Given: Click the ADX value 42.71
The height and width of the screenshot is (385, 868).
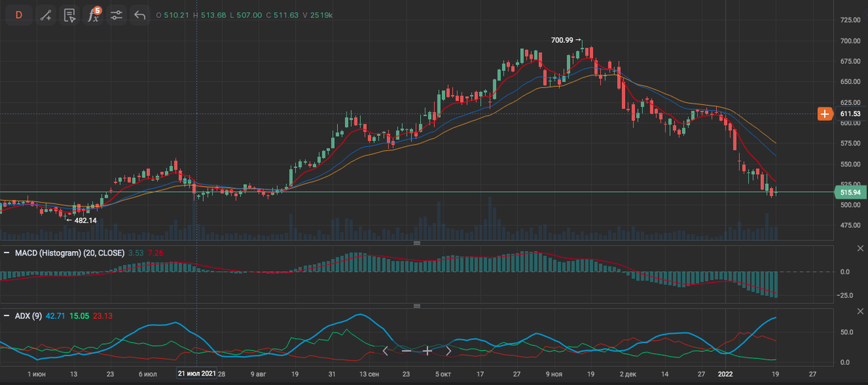Looking at the screenshot, I should (55, 316).
